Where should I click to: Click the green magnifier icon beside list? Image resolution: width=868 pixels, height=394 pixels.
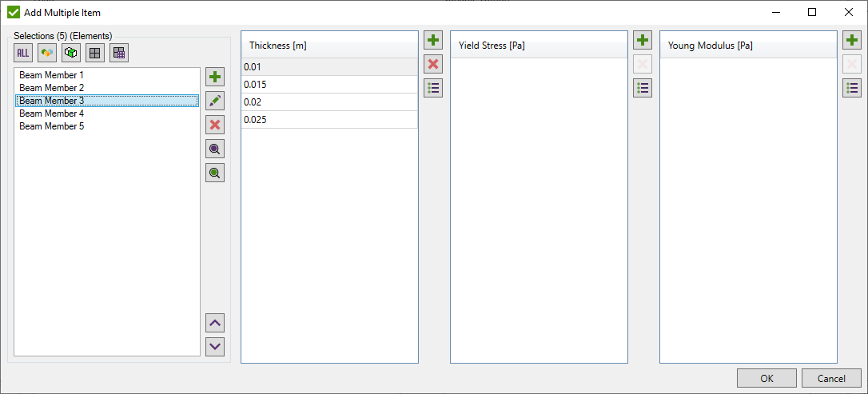(x=215, y=173)
